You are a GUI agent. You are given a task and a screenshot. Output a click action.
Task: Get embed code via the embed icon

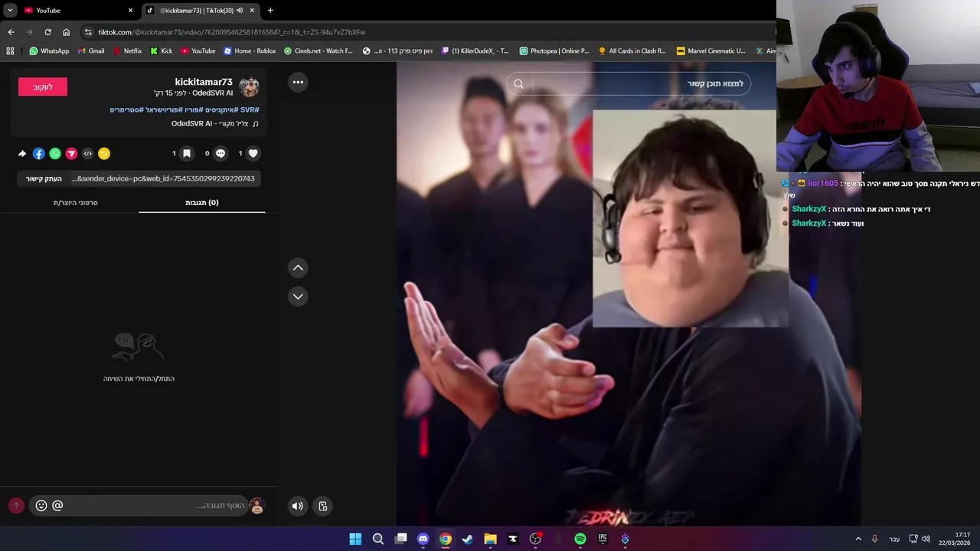[x=88, y=154]
